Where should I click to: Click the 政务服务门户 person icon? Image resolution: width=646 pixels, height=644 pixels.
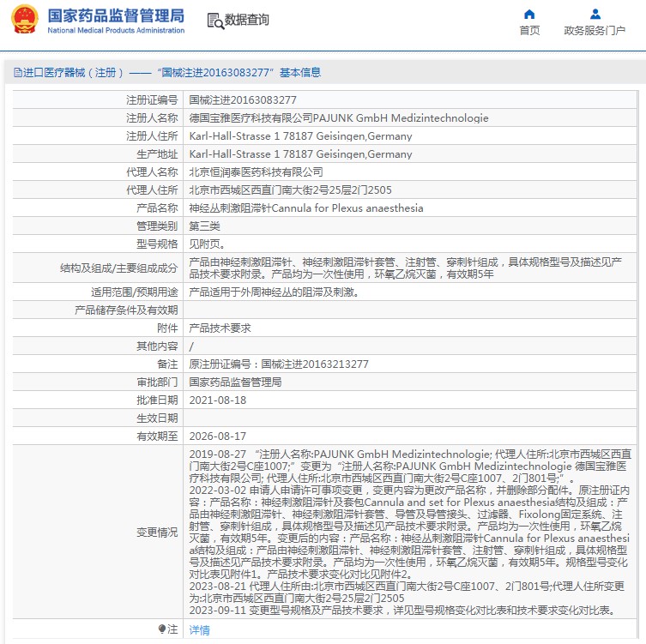tap(595, 15)
